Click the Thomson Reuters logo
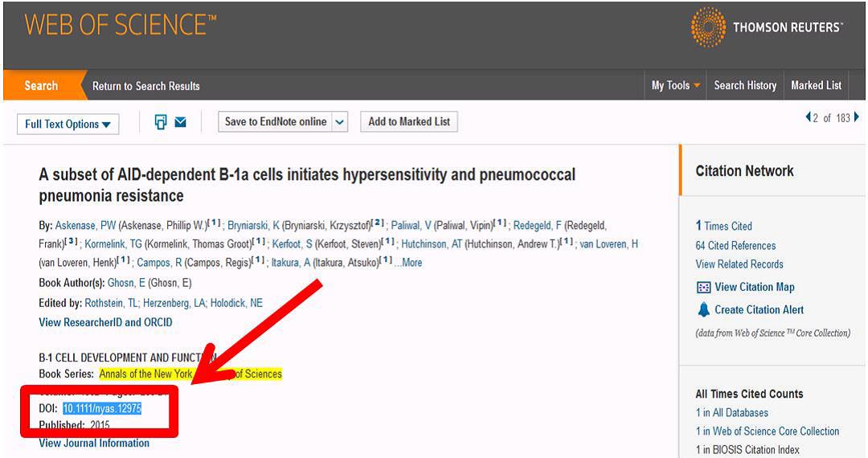This screenshot has height=458, width=868. click(768, 27)
